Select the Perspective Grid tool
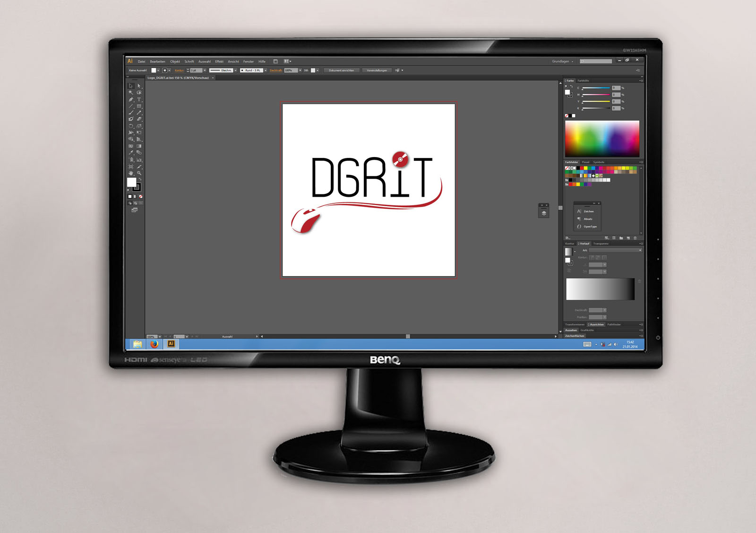The image size is (756, 533). click(139, 139)
